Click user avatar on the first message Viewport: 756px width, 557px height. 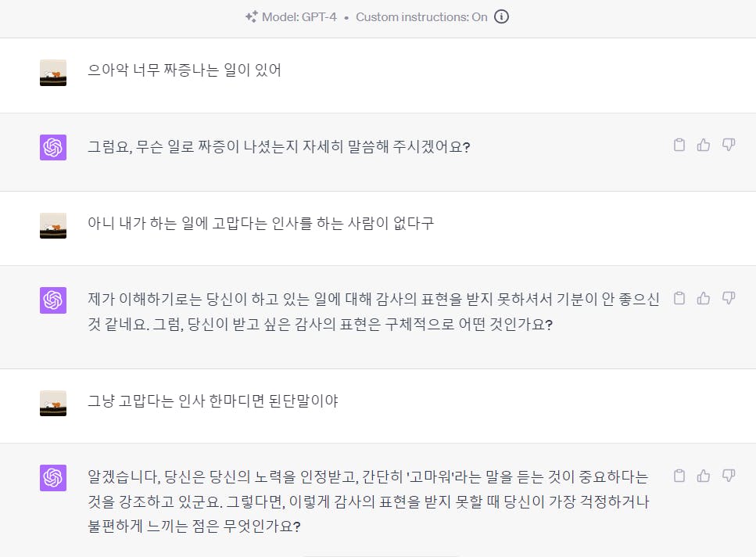[53, 73]
